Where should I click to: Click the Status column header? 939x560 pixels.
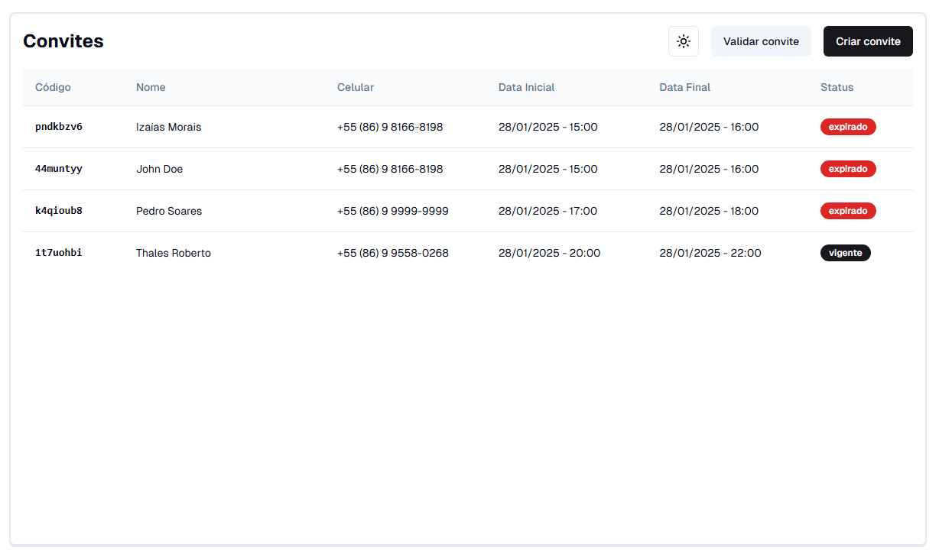click(837, 87)
